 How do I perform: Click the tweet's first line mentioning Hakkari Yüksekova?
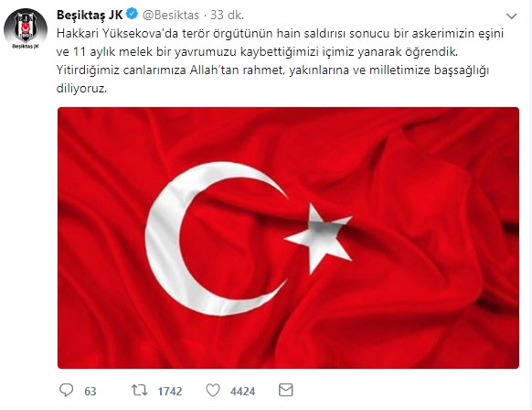coord(280,34)
